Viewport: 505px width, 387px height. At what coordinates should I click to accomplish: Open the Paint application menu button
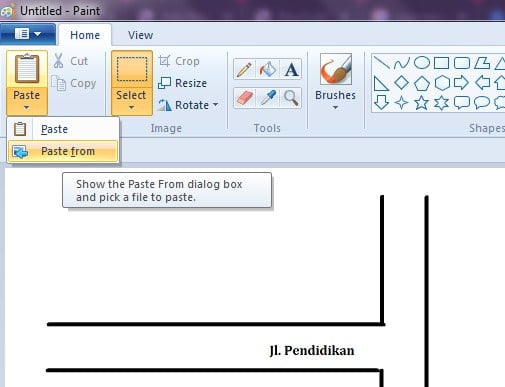(28, 34)
